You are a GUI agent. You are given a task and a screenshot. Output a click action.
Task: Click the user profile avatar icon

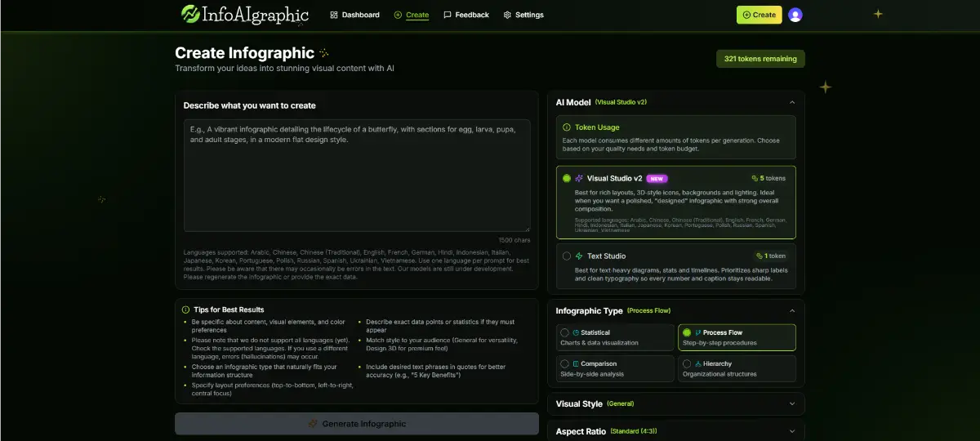[795, 15]
